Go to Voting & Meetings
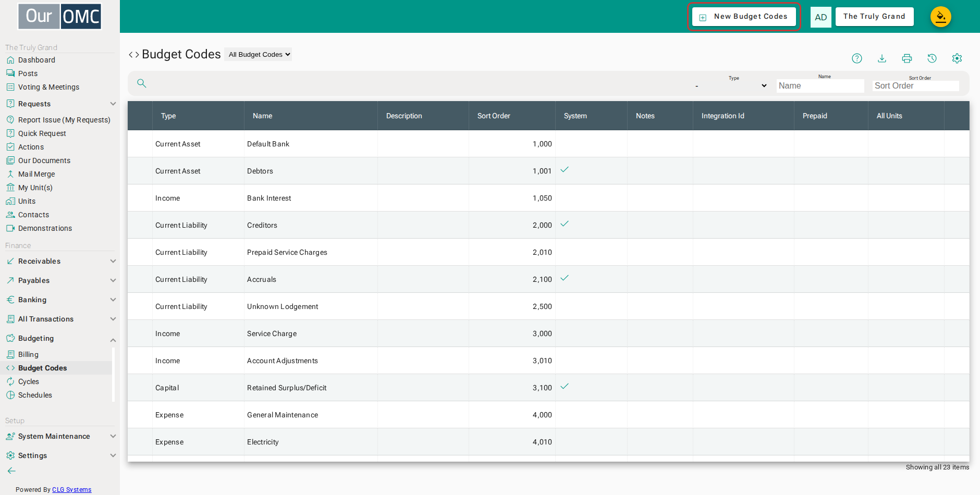This screenshot has width=980, height=495. tap(48, 87)
